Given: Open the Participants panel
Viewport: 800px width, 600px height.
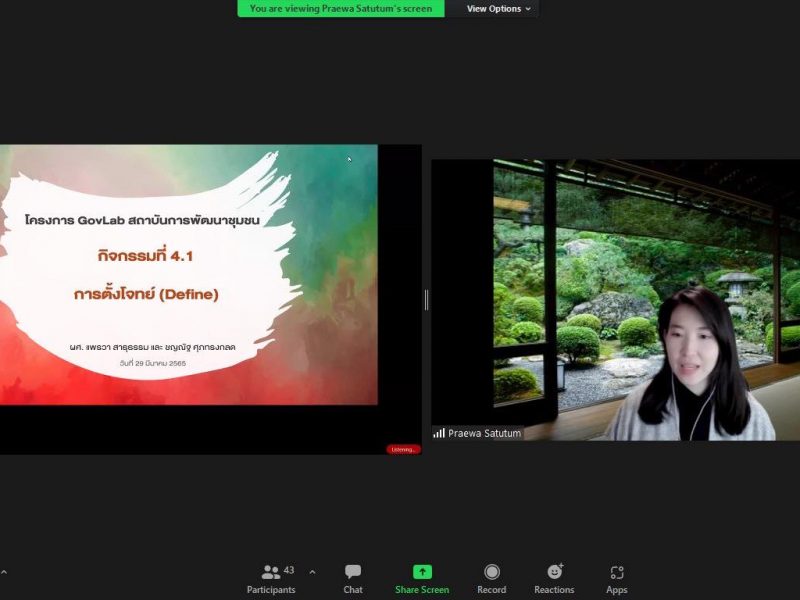Looking at the screenshot, I should pyautogui.click(x=272, y=578).
